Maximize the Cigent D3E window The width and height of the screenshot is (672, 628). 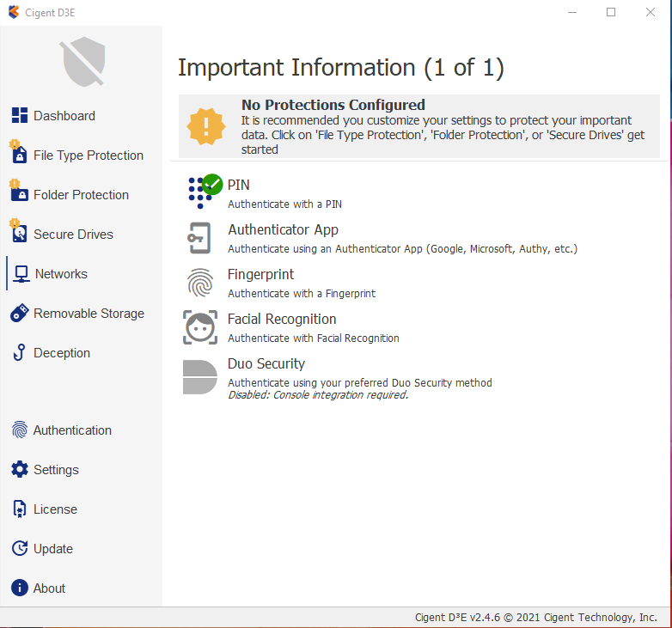point(611,12)
